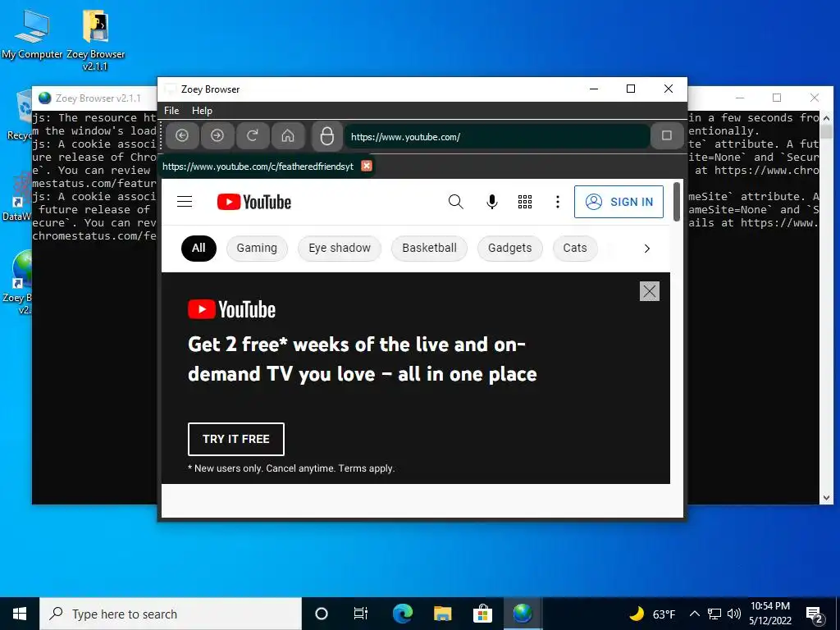Filter videos by Gadgets chip
Screen dimensions: 840x630
coord(509,248)
